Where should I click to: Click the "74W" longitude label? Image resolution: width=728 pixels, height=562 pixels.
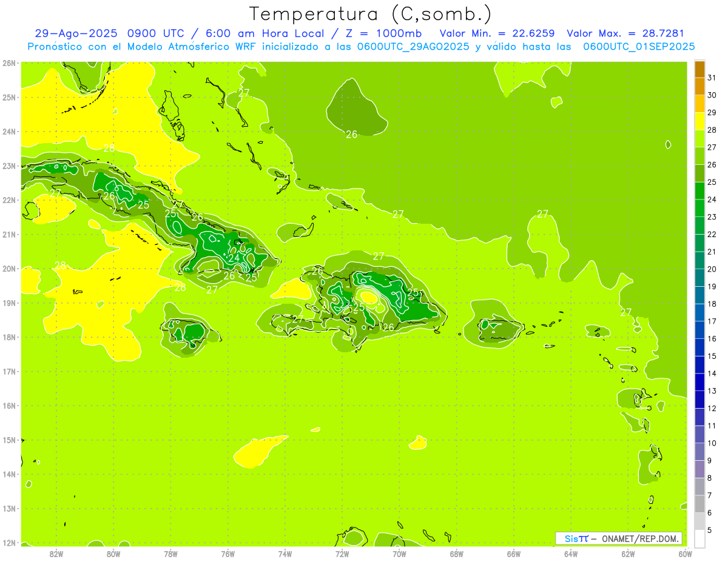285,554
